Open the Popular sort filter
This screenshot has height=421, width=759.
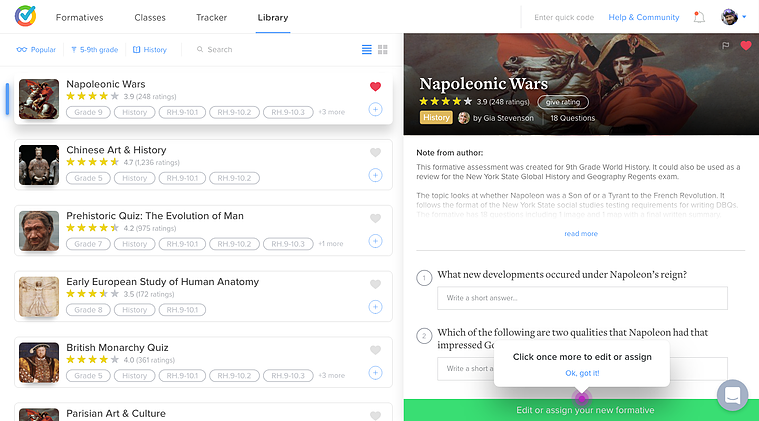click(x=36, y=49)
